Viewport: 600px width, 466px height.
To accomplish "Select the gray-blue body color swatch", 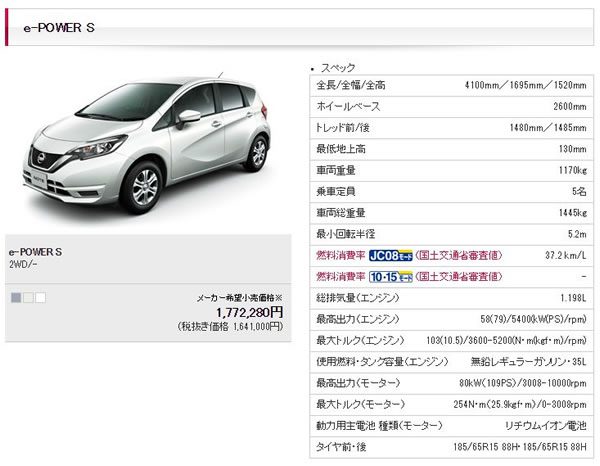I will [16, 297].
